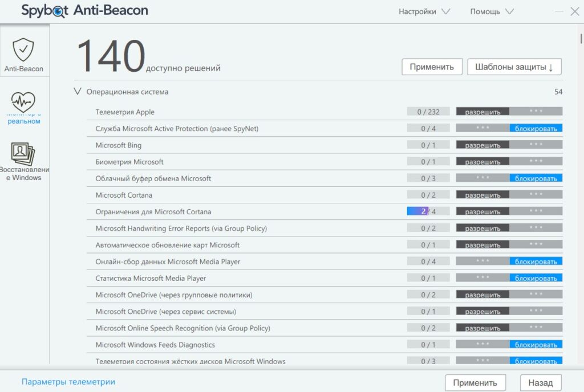Viewport: 584px width, 392px height.
Task: Select Статистика Microsoft Media Player label
Action: click(151, 278)
